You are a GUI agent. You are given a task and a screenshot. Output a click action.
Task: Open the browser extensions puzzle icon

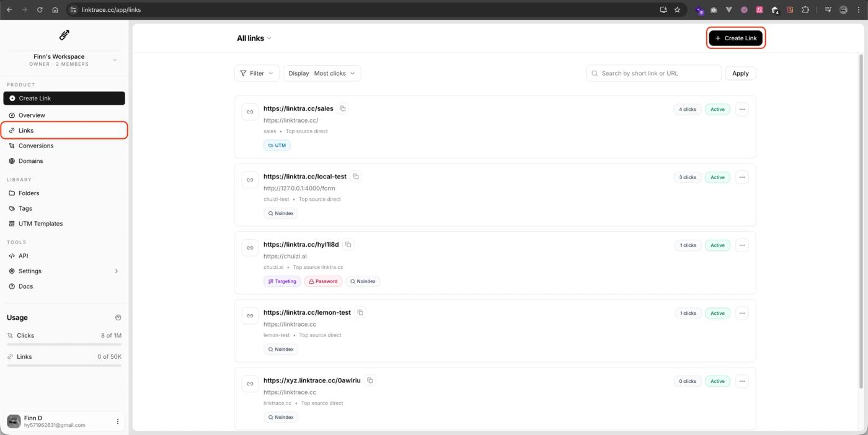coord(805,10)
